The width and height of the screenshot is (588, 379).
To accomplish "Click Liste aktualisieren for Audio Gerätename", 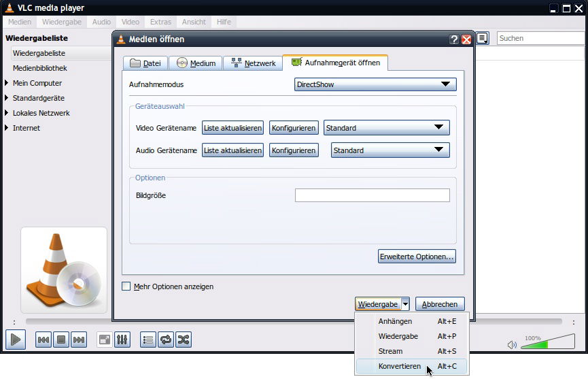I will [232, 150].
